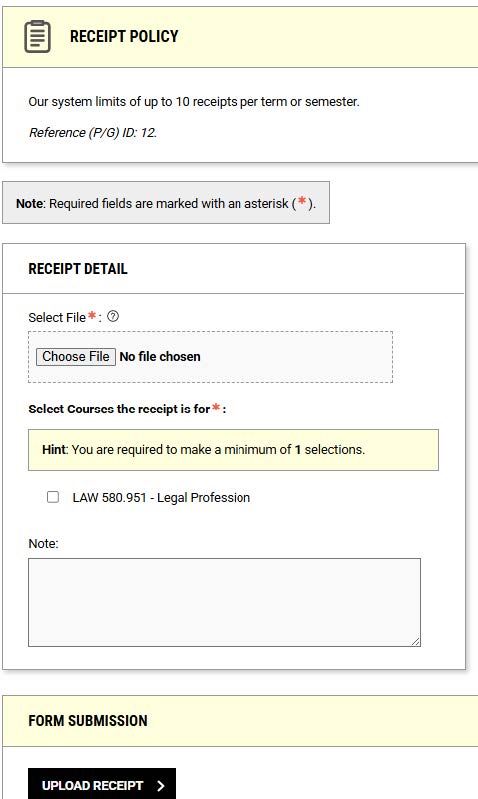
Task: Click the arrow chevron on Upload Receipt button
Action: (161, 786)
